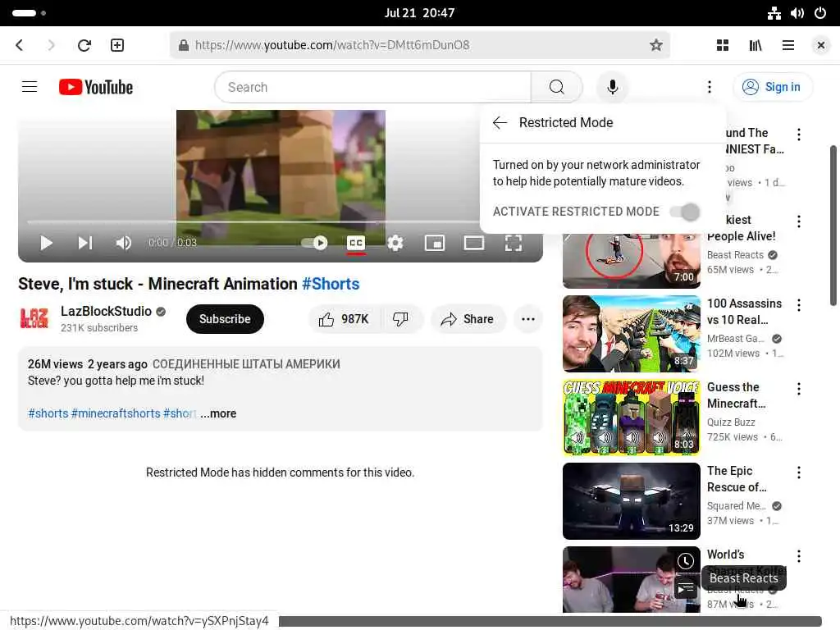Switch to theater mode

tap(473, 243)
